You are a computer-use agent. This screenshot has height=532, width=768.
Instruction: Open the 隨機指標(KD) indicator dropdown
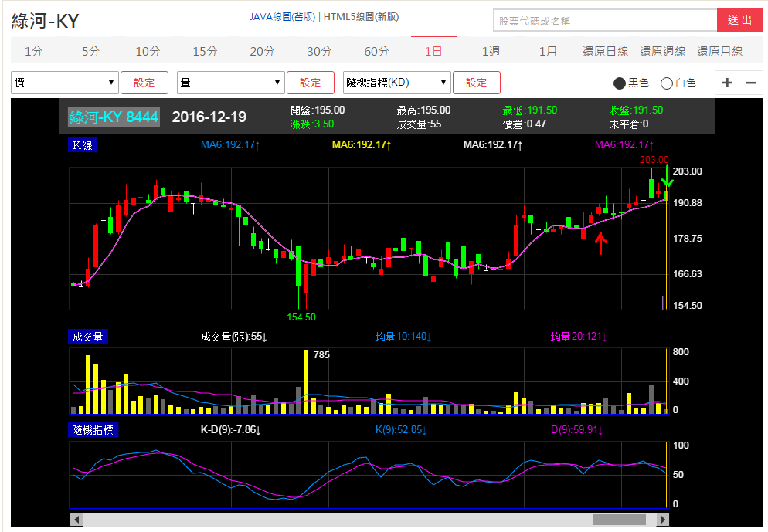pyautogui.click(x=396, y=83)
